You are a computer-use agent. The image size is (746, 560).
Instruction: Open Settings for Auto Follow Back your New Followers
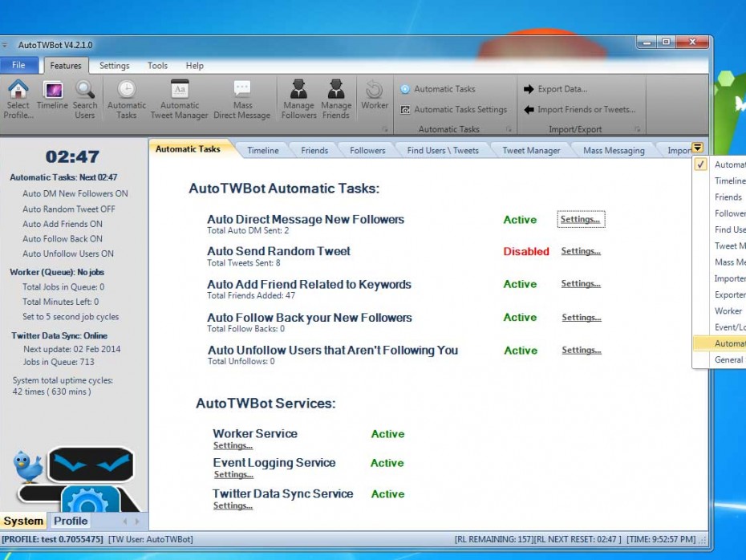pos(582,318)
